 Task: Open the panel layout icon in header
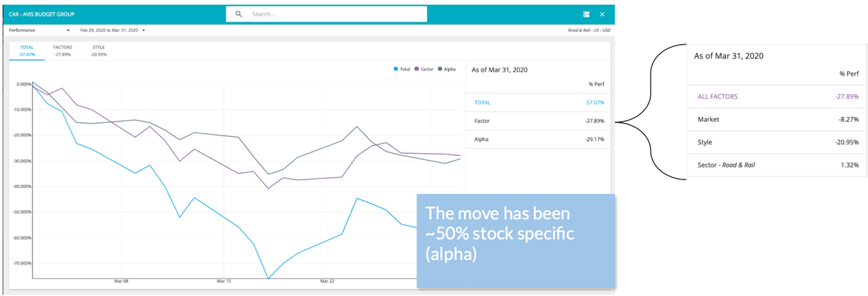(586, 14)
